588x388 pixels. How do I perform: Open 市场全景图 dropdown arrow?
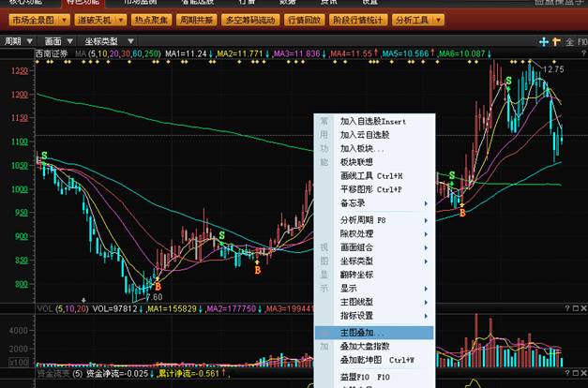pos(64,21)
